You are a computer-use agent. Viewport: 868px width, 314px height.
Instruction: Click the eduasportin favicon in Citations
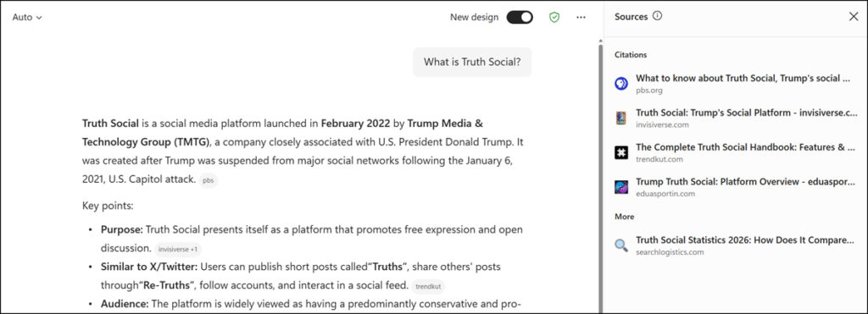click(621, 187)
